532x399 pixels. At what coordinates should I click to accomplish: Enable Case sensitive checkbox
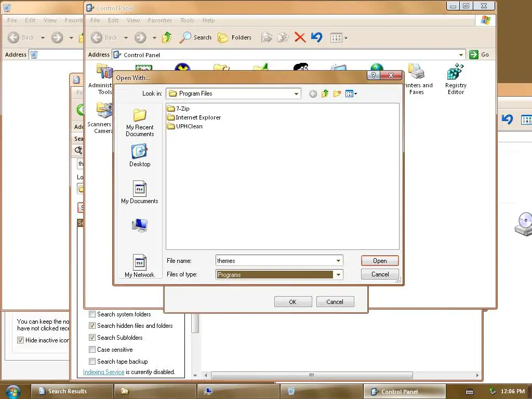pos(92,349)
